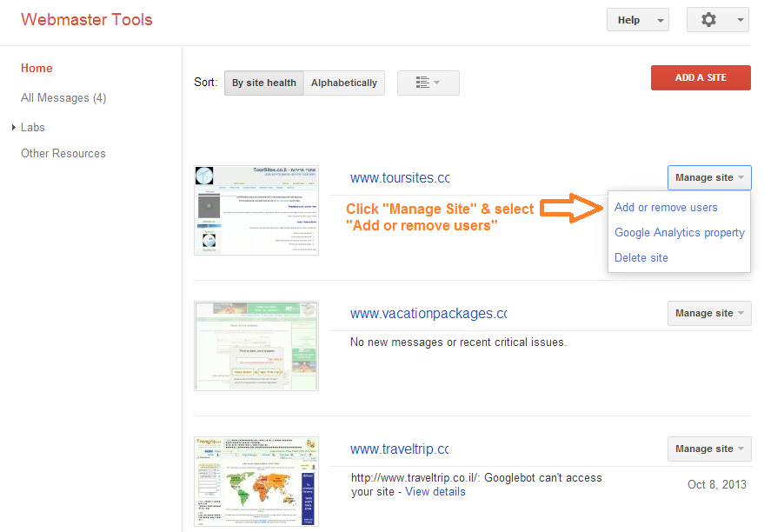Open the traveltrip site thumbnail

pyautogui.click(x=256, y=482)
